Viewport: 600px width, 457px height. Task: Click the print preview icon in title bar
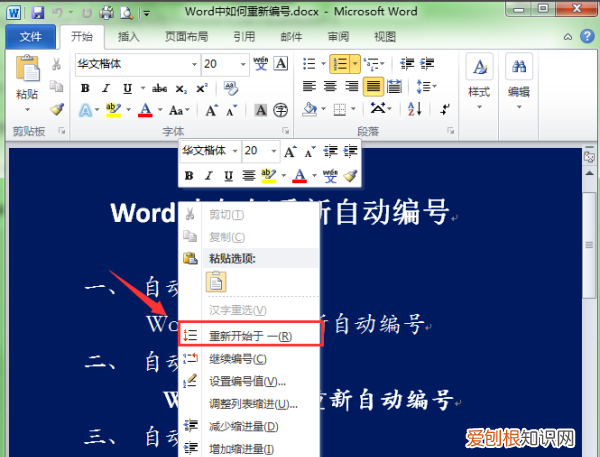point(126,13)
